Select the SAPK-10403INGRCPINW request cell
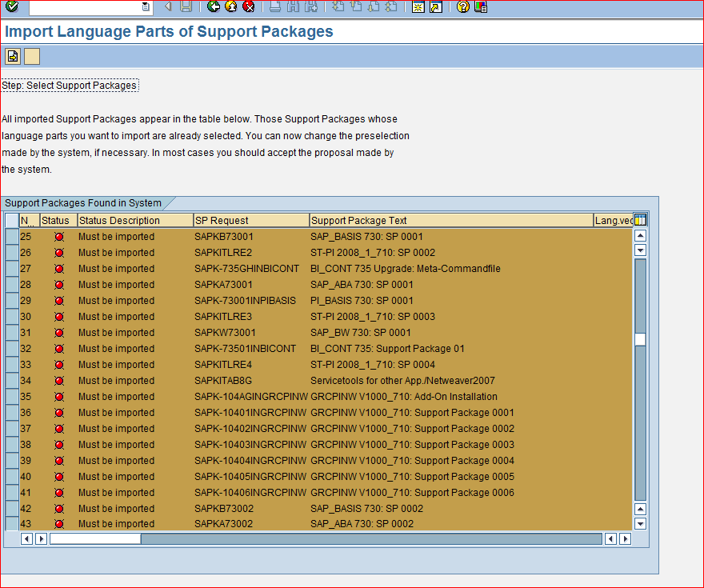The height and width of the screenshot is (588, 704). (250, 445)
